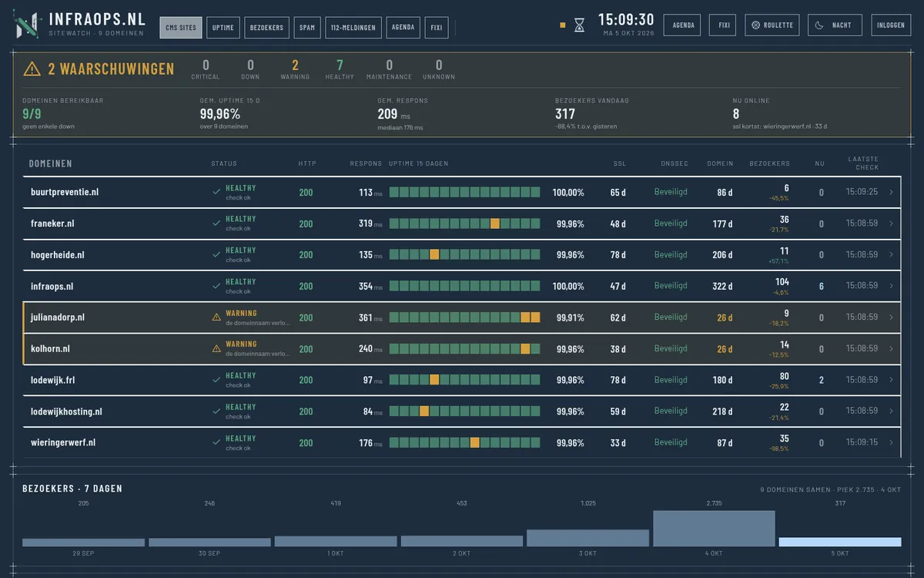924x578 pixels.
Task: Switch to the Uptime tab
Action: click(223, 28)
